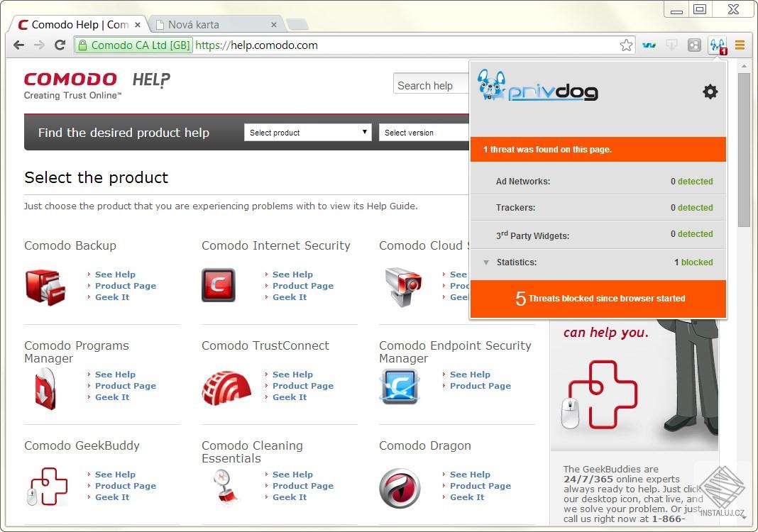Open Product Page for Comodo Backup
This screenshot has height=532, width=758.
click(x=126, y=286)
